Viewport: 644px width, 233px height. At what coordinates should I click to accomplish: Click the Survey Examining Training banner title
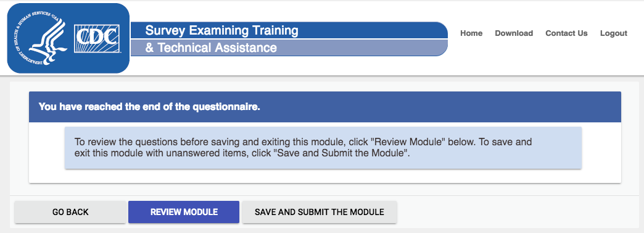(x=222, y=30)
